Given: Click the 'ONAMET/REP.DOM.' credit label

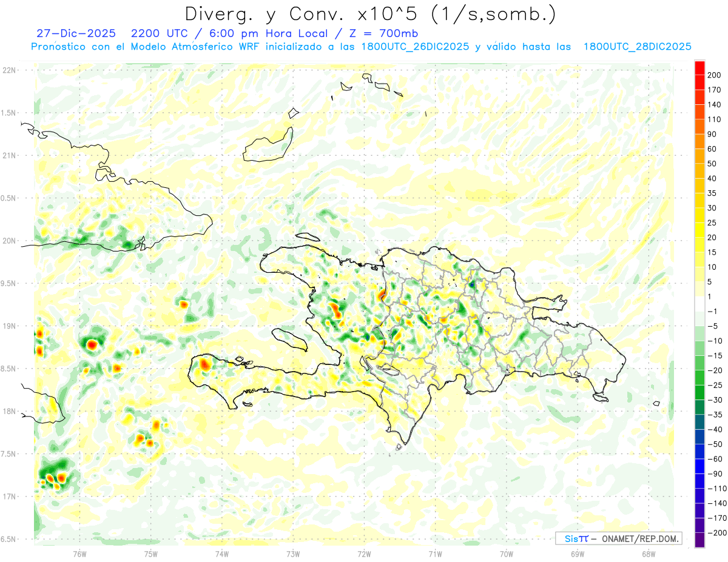Looking at the screenshot, I should (641, 538).
